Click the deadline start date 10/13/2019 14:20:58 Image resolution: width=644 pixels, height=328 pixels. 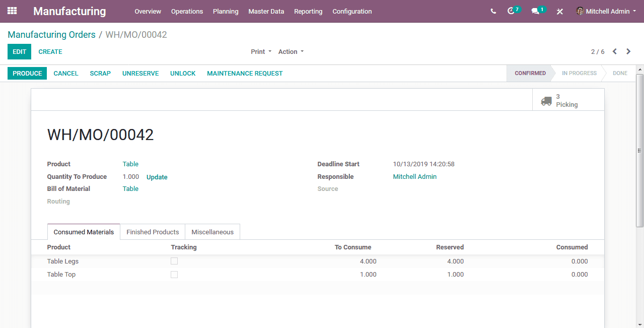pyautogui.click(x=424, y=164)
